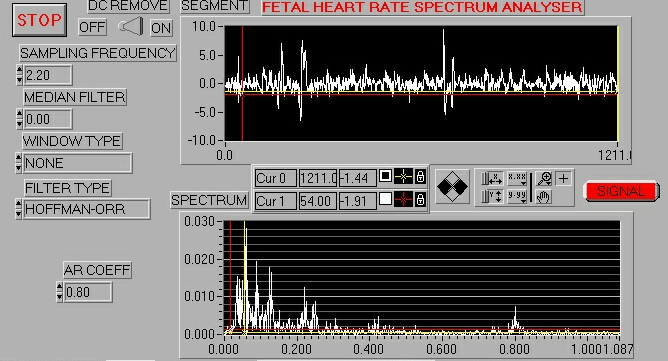The height and width of the screenshot is (361, 668).
Task: Click the Cur 1 X position field 54.00
Action: pyautogui.click(x=318, y=201)
